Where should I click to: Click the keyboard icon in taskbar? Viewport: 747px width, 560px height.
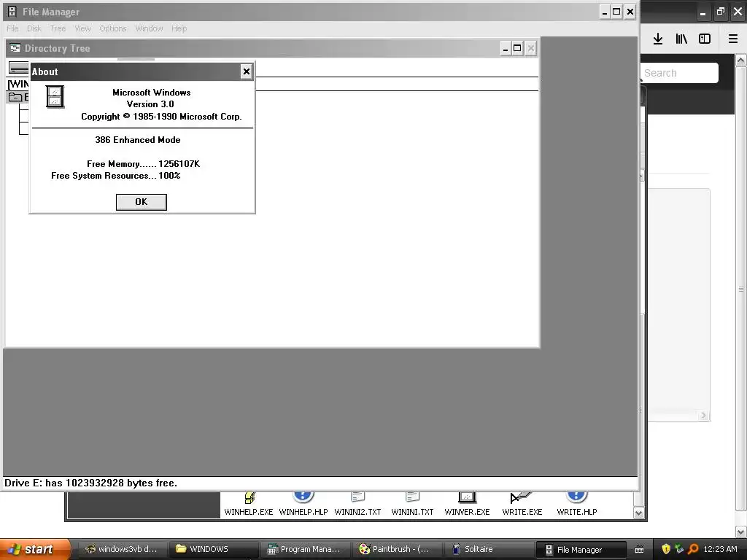[639, 550]
